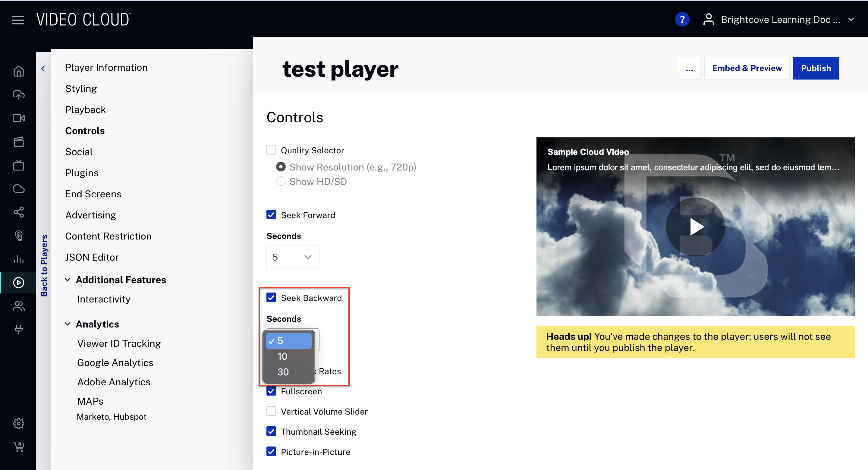Enable the Quality Selector checkbox
The height and width of the screenshot is (470, 868).
(271, 150)
